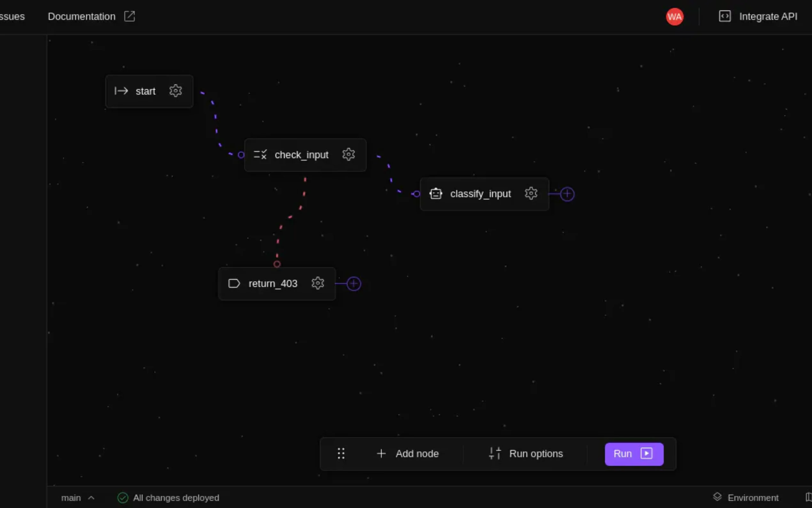Open settings gear on classify_input node
Viewport: 812px width, 508px height.
pos(531,194)
